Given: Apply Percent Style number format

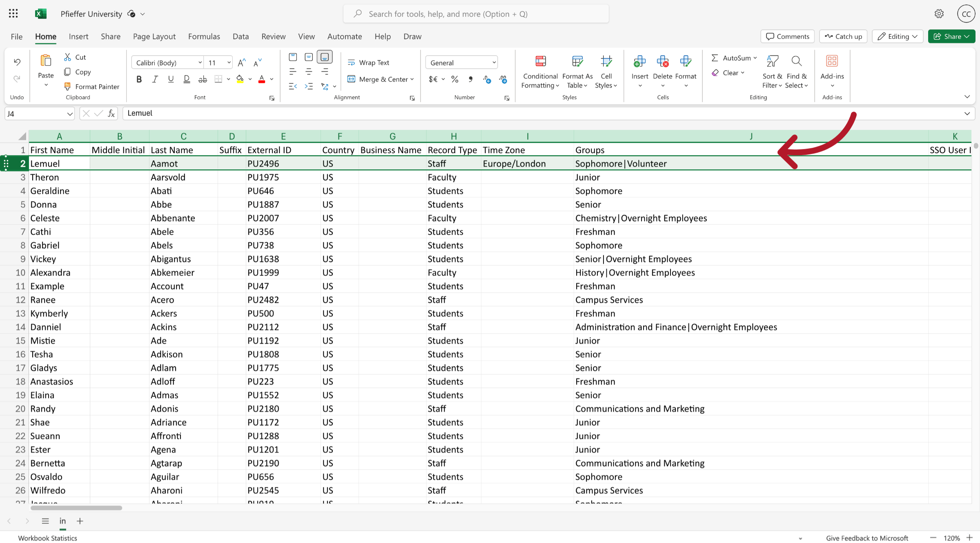Looking at the screenshot, I should point(454,79).
